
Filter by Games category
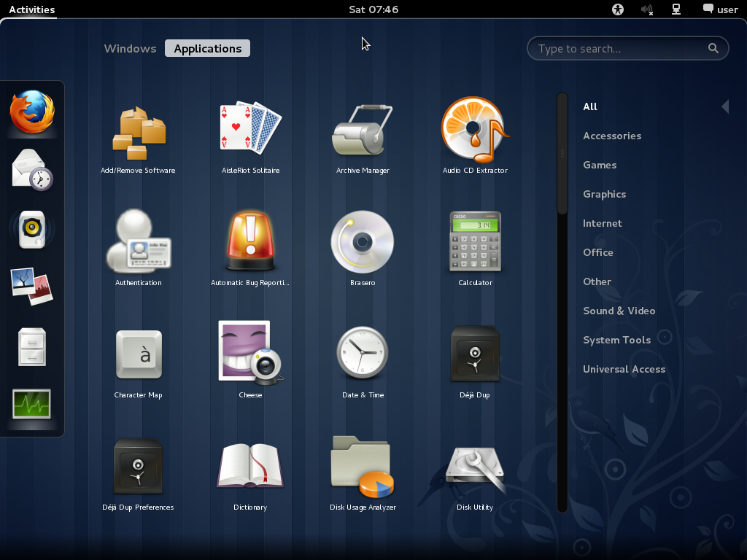click(600, 166)
